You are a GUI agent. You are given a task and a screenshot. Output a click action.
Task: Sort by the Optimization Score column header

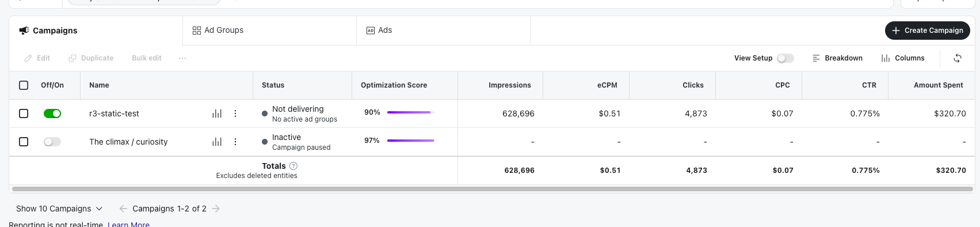pyautogui.click(x=394, y=85)
